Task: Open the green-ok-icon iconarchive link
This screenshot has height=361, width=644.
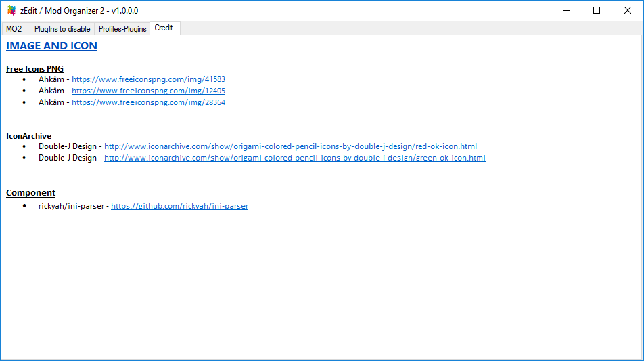Action: pyautogui.click(x=295, y=158)
